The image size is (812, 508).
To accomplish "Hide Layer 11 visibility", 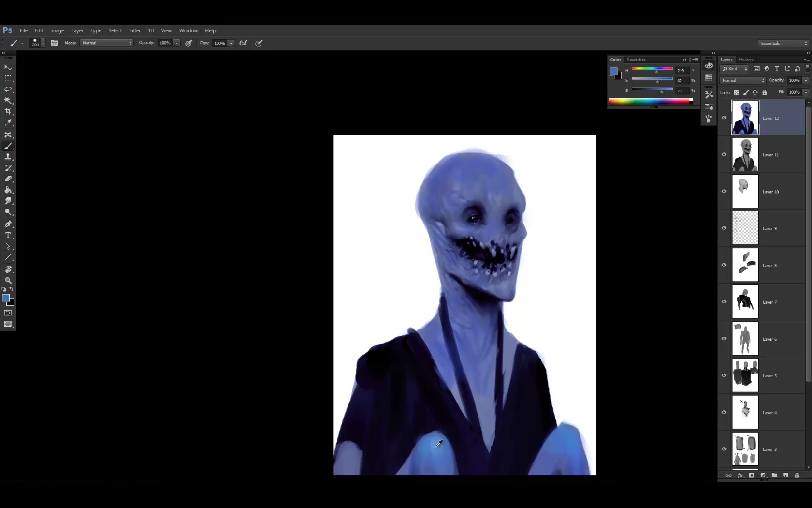I will coord(724,154).
